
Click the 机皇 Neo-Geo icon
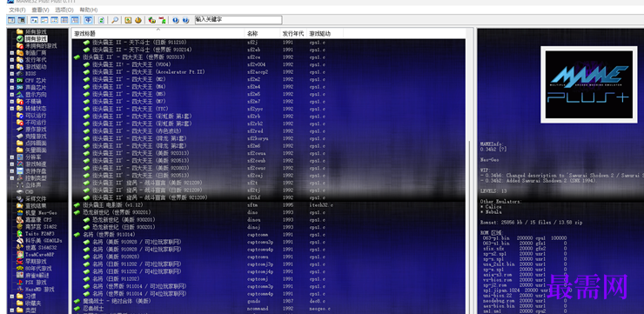20,212
